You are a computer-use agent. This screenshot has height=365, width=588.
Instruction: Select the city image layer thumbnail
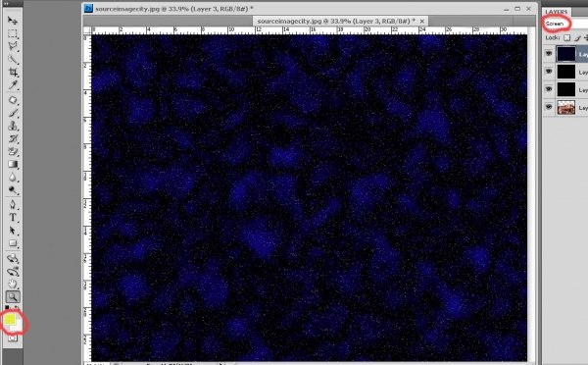click(565, 107)
